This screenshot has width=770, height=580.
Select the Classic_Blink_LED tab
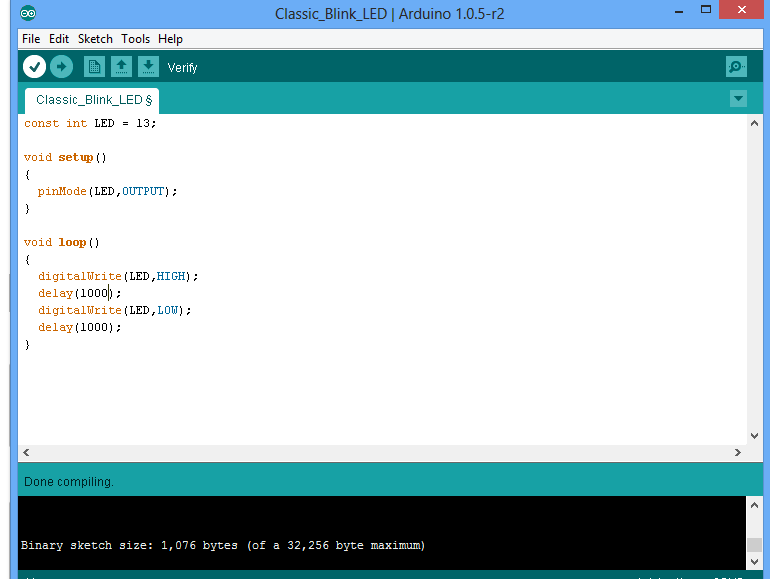pos(92,100)
